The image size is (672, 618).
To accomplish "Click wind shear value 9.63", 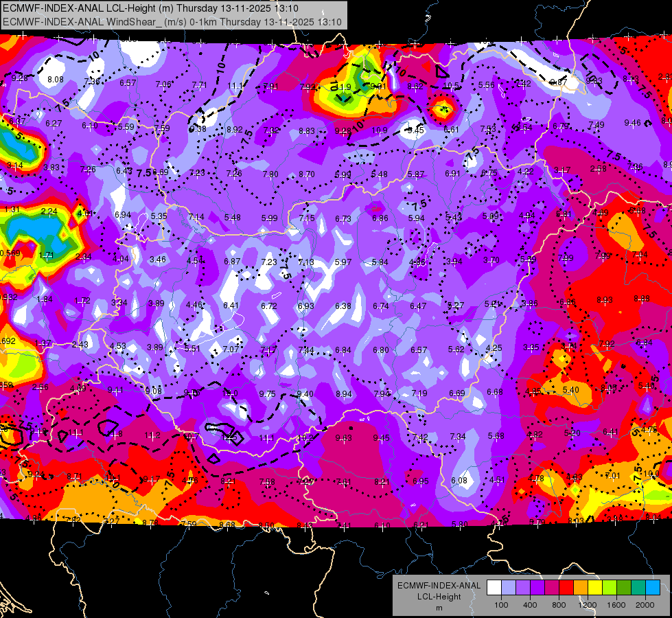I will click(x=343, y=438).
